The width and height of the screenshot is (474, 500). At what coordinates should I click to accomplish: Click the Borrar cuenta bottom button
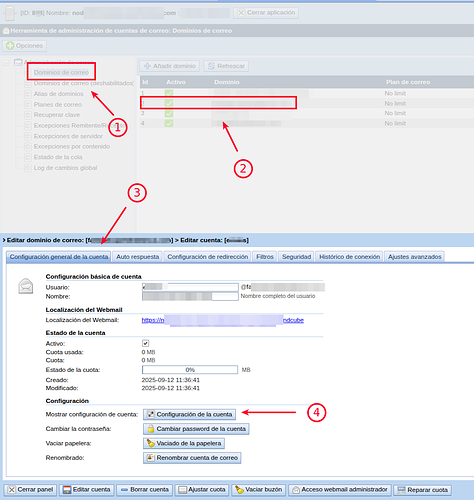[x=145, y=490]
